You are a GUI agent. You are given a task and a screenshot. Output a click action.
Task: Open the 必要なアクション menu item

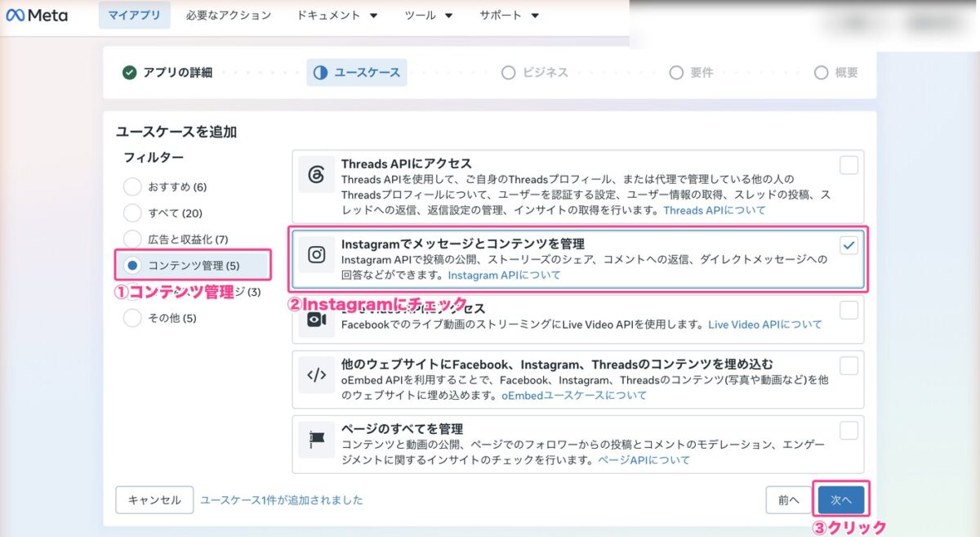pyautogui.click(x=228, y=16)
